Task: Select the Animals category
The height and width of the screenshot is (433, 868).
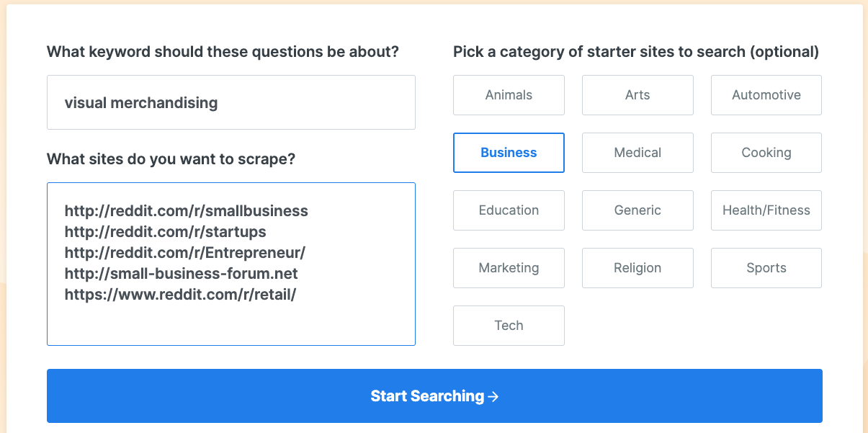Action: [509, 95]
